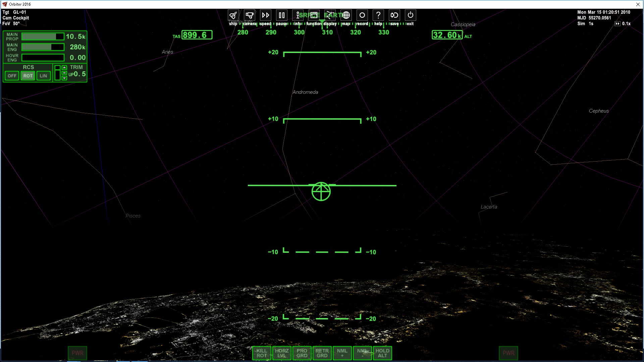Open the custom function menu icon
This screenshot has width=644, height=362.
(314, 15)
